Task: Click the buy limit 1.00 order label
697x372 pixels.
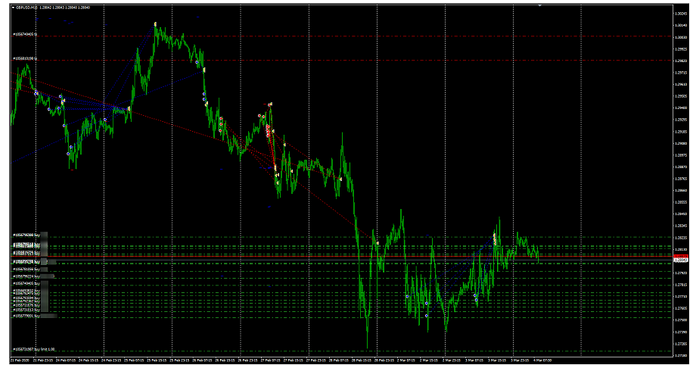Action: (x=34, y=349)
